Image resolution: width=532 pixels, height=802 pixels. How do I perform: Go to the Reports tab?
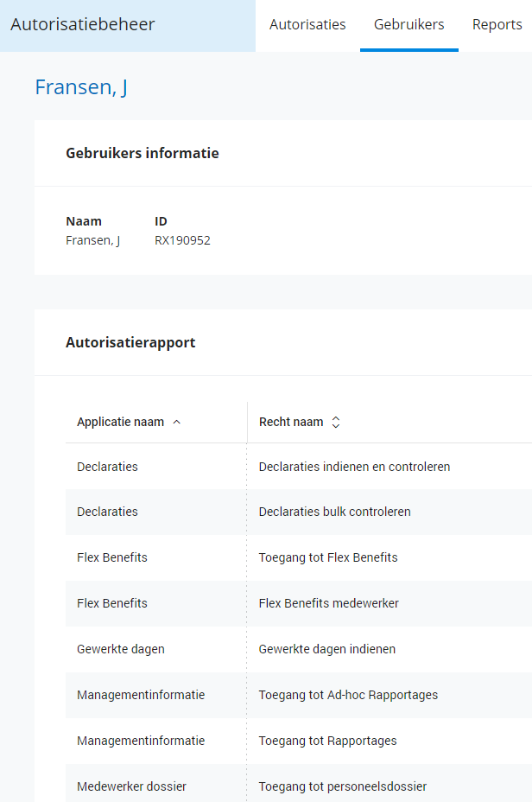[497, 24]
